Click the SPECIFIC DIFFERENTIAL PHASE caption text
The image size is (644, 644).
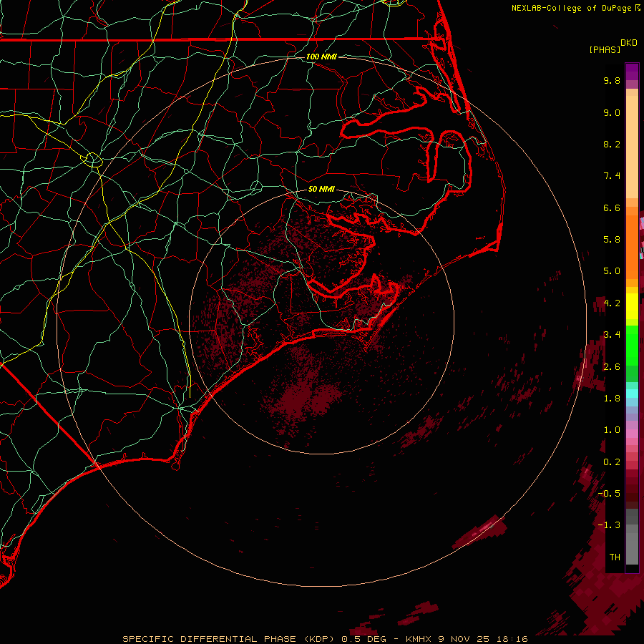click(x=209, y=639)
